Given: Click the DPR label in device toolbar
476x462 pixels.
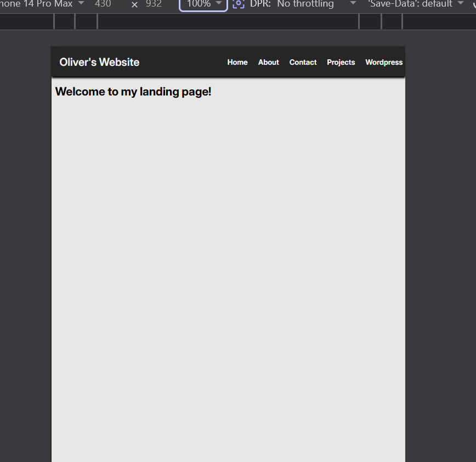Looking at the screenshot, I should pos(260,4).
